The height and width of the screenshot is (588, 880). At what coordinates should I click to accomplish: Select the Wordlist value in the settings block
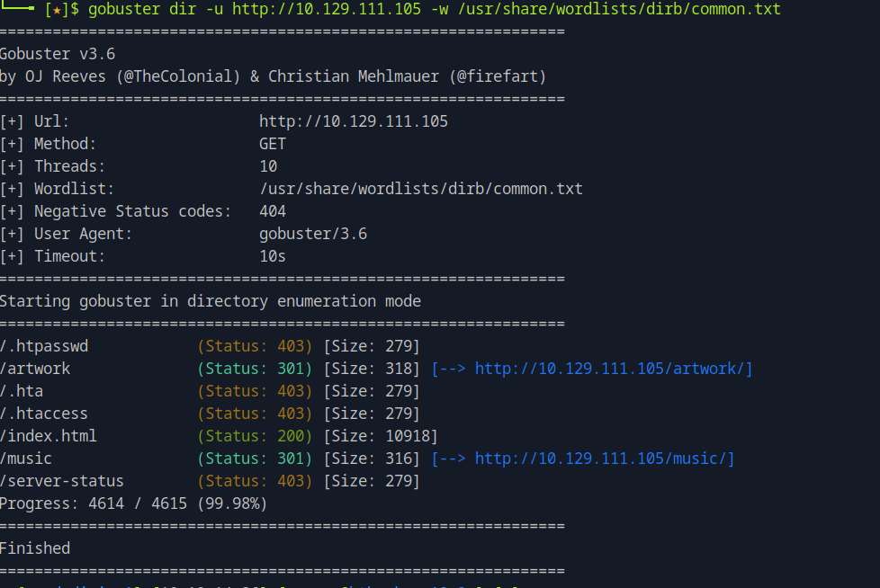click(x=420, y=189)
